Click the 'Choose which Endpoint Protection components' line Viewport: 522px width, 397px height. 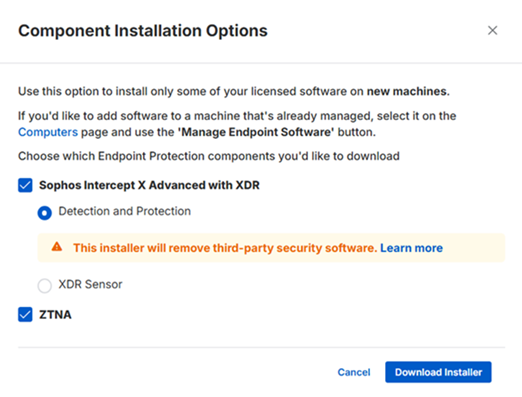[x=209, y=156]
